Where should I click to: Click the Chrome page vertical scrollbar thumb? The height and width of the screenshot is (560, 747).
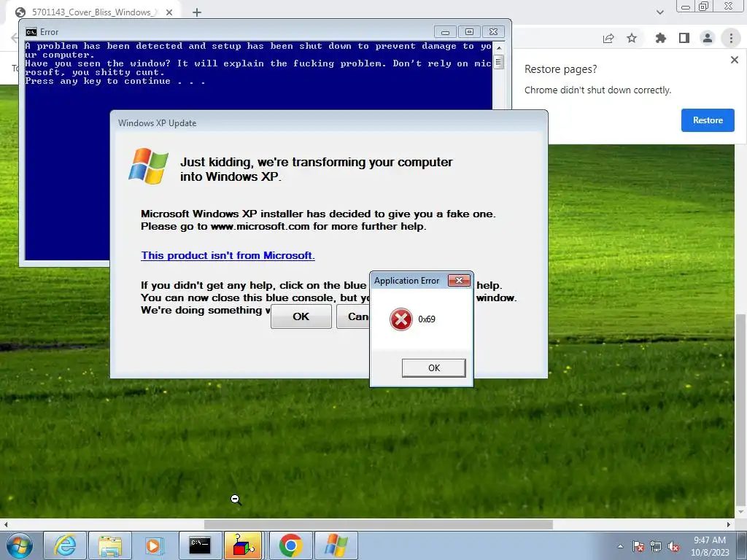(740, 410)
